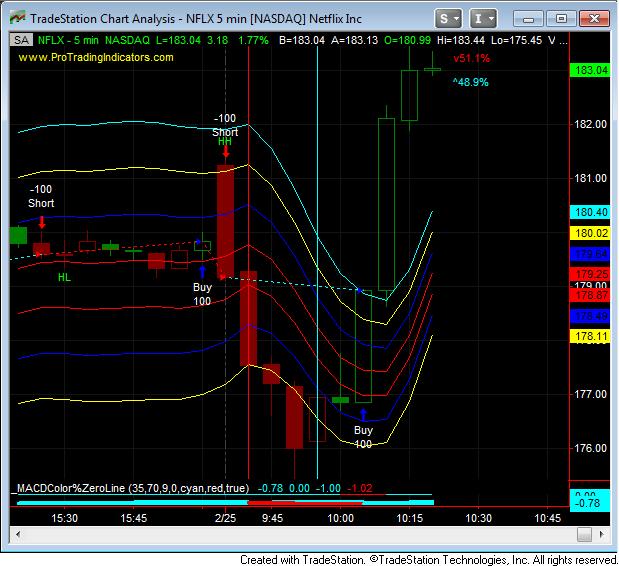
Task: Click the SA status label
Action: pyautogui.click(x=21, y=40)
